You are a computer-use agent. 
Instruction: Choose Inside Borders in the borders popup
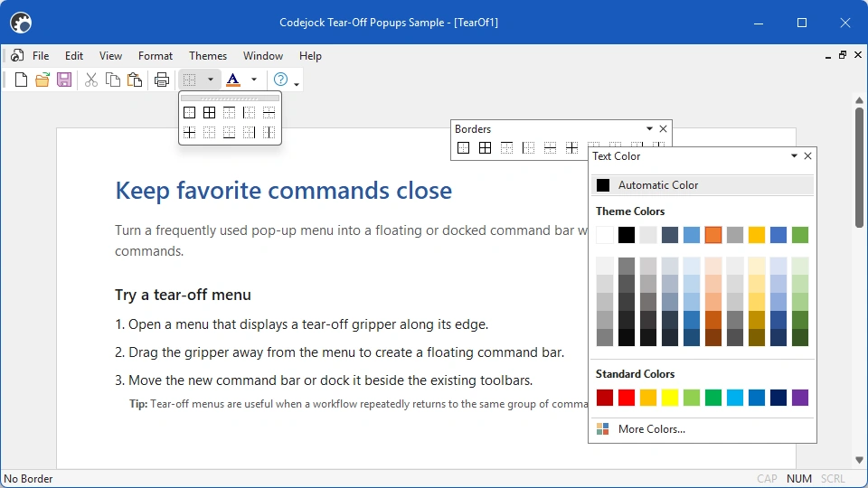[189, 133]
